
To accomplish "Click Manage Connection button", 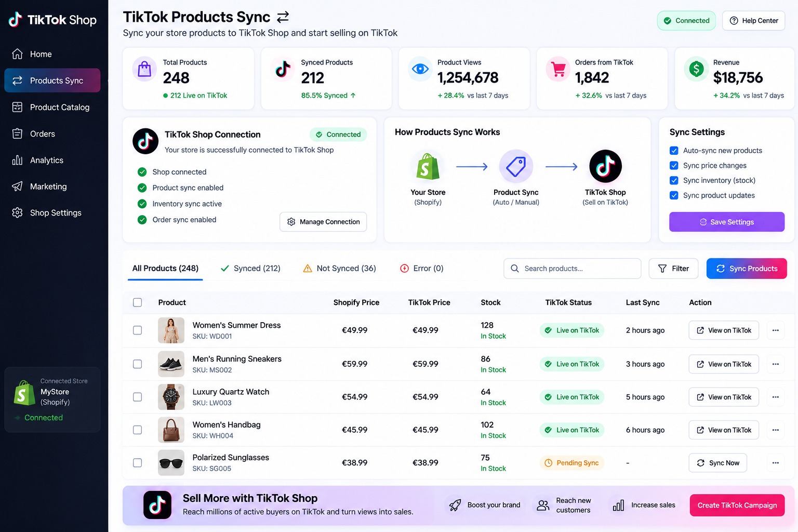I will click(323, 222).
